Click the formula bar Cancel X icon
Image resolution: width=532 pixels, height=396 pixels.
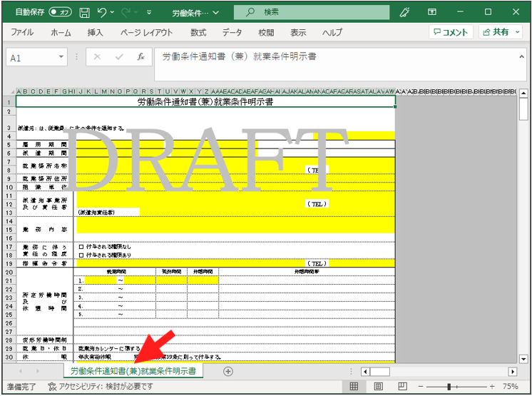point(97,57)
